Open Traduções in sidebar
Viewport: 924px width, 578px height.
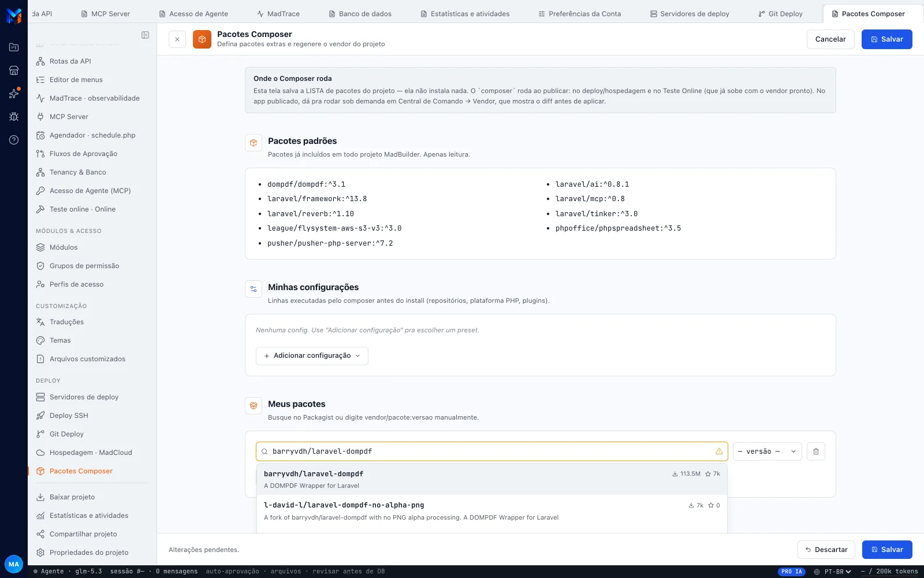point(66,322)
